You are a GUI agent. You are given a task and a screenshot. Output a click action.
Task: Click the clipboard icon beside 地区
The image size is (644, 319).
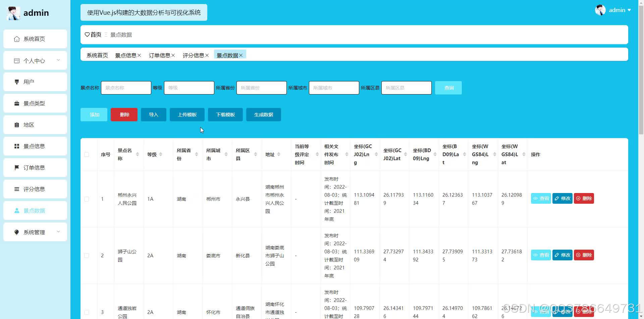[17, 125]
